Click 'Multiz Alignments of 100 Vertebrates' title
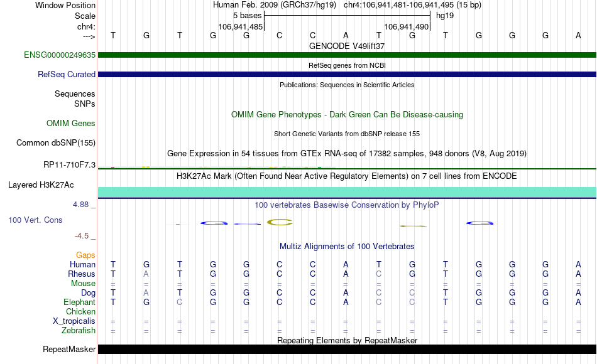Screen dimensions: 597x364 [x=347, y=247]
